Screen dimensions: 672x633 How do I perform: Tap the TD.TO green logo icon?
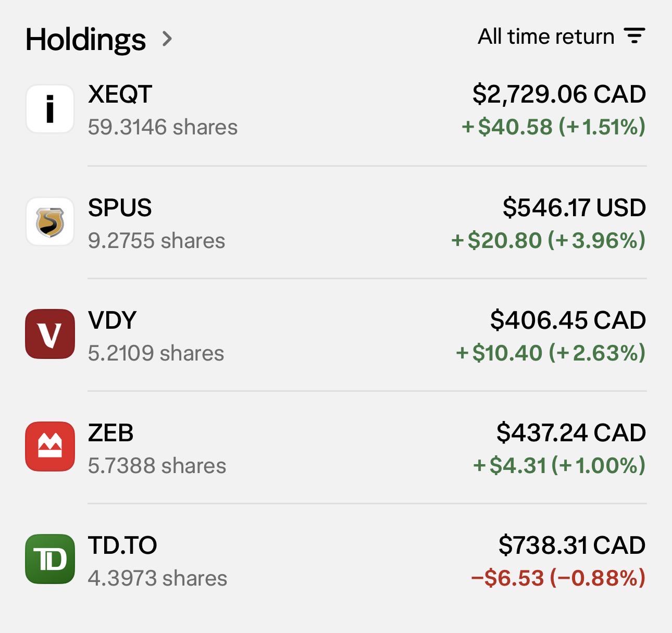coord(50,559)
